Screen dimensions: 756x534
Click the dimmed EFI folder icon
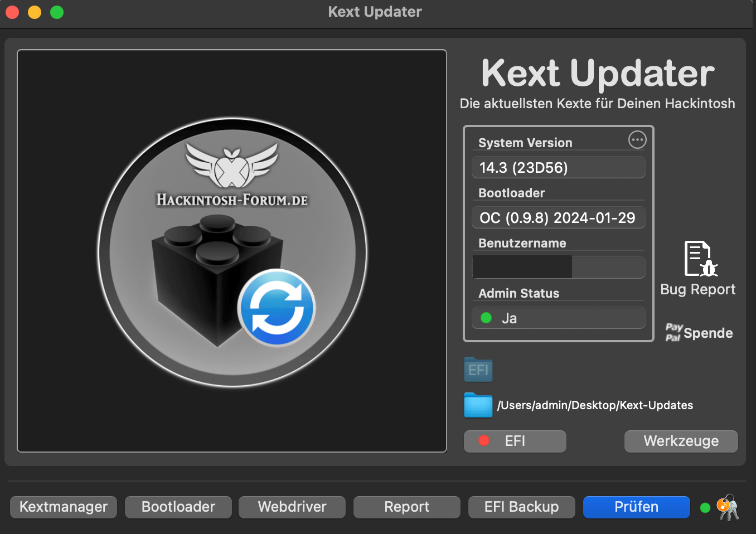click(x=478, y=369)
